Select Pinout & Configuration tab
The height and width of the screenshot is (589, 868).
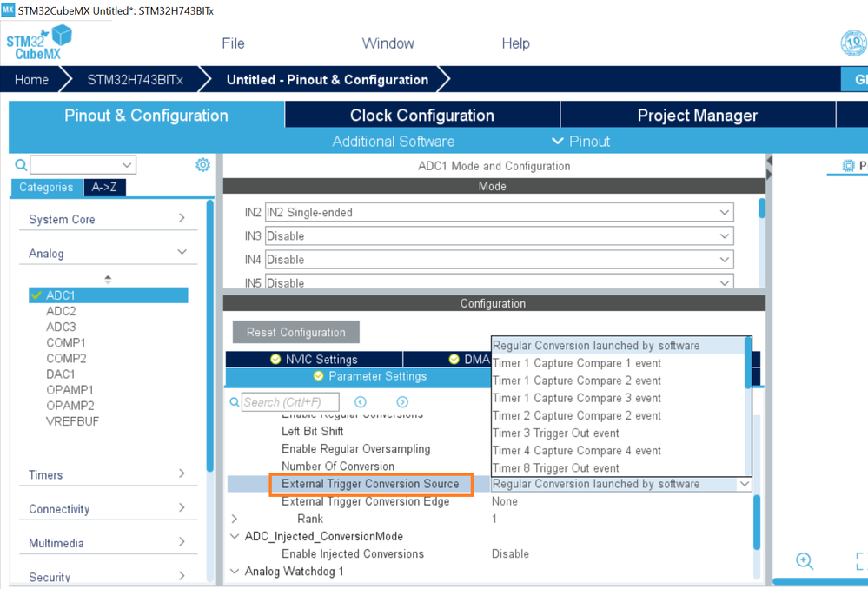[146, 116]
